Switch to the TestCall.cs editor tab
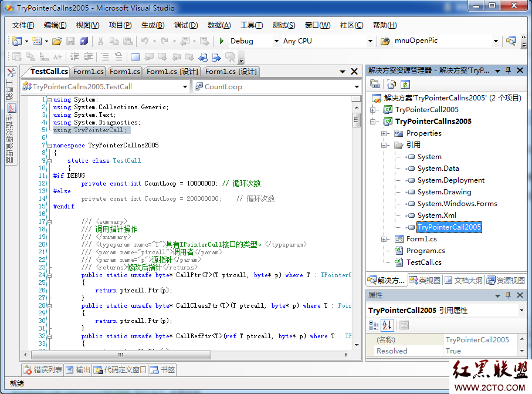This screenshot has height=394, width=532. coord(49,71)
